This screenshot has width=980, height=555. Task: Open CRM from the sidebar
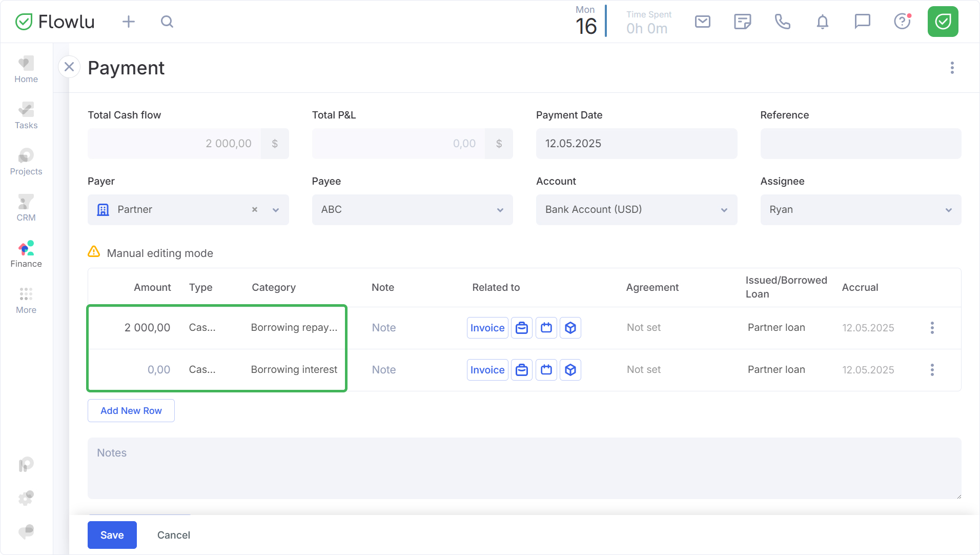pos(26,208)
